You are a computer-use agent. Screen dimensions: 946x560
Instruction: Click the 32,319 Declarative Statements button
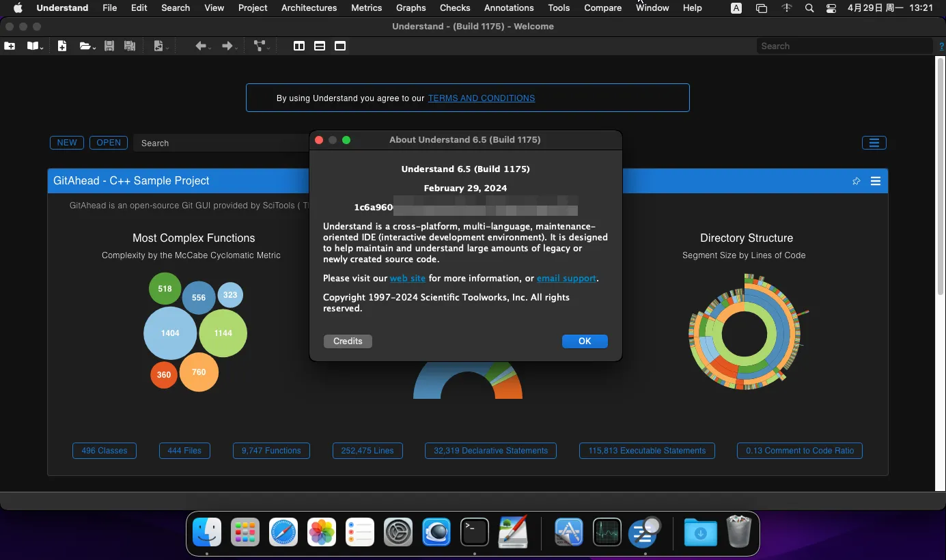point(490,451)
